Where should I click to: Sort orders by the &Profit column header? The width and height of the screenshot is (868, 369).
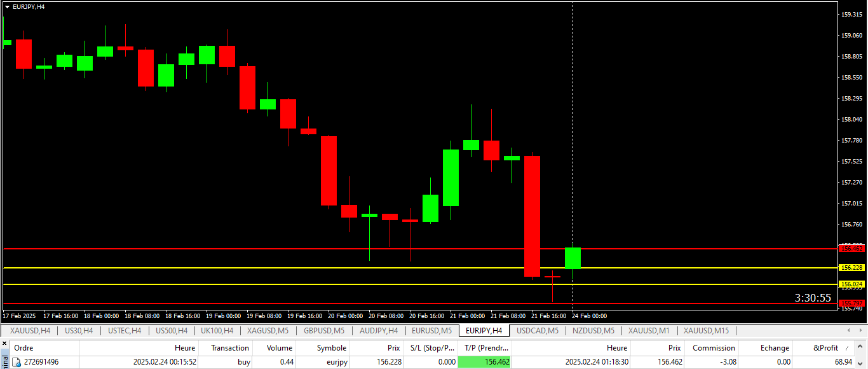[825, 348]
